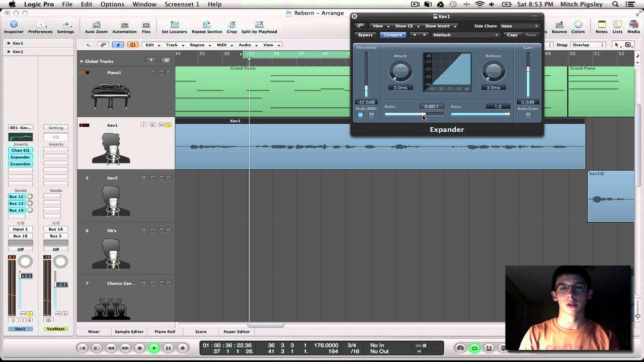Open the Arrange Track local menu
The height and width of the screenshot is (362, 644).
click(x=175, y=45)
